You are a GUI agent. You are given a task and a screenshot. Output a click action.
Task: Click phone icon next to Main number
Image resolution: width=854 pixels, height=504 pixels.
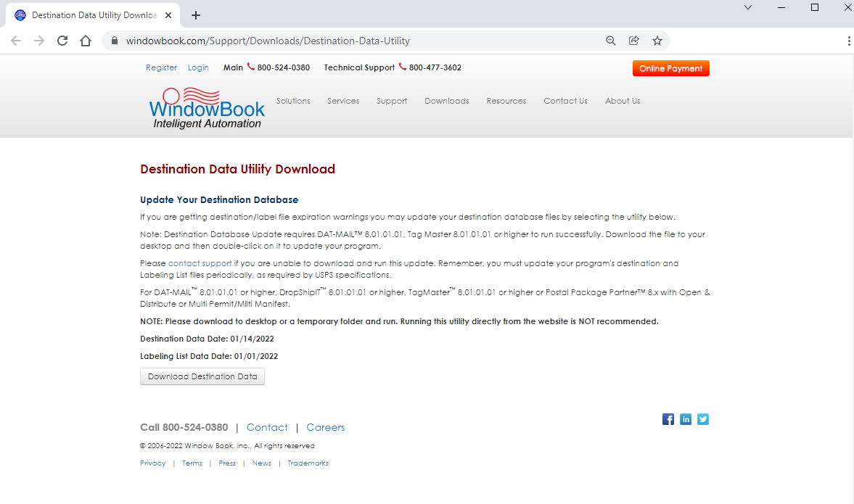point(250,67)
